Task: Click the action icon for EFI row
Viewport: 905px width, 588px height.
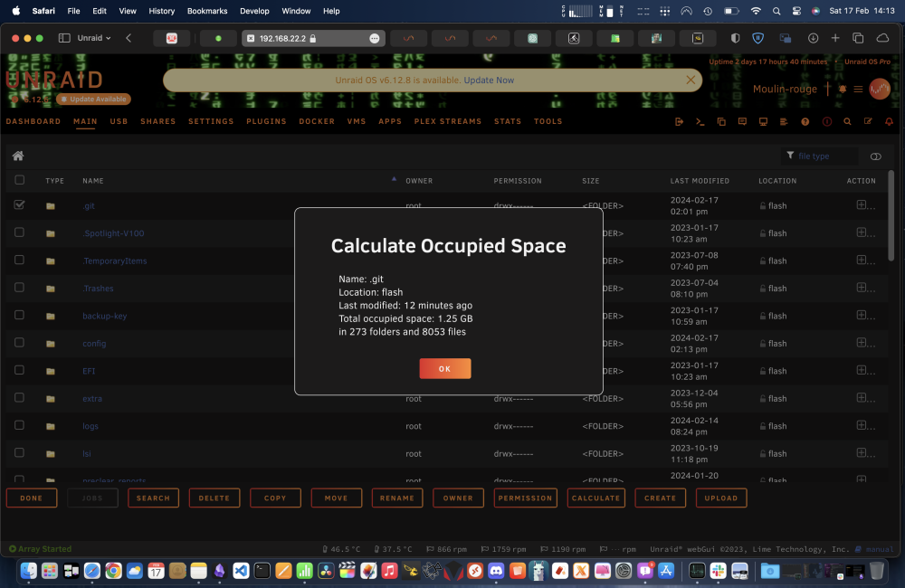Action: [x=862, y=371]
